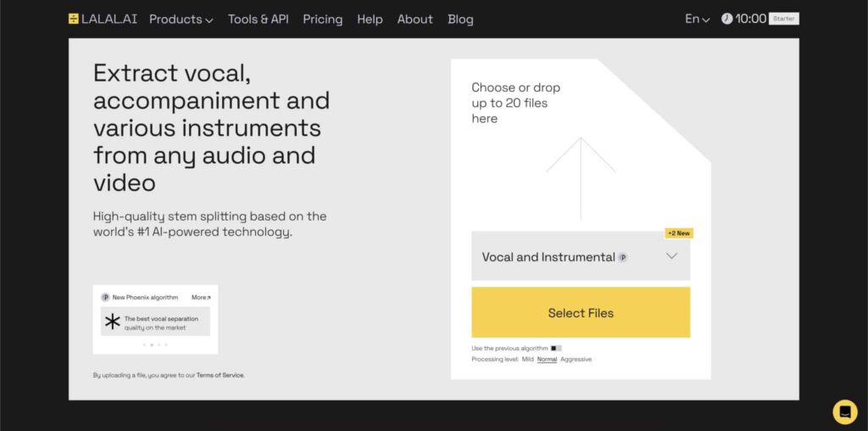
Task: Set processing level to Mild
Action: 527,359
